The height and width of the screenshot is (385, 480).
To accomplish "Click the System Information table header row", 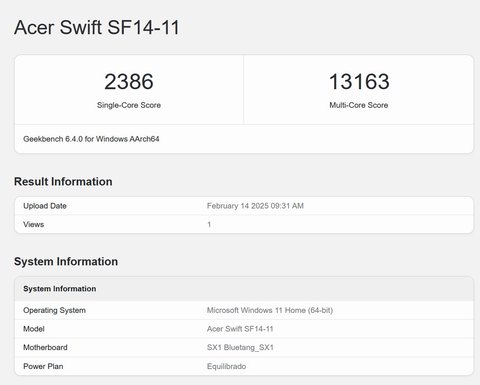I will [244, 289].
